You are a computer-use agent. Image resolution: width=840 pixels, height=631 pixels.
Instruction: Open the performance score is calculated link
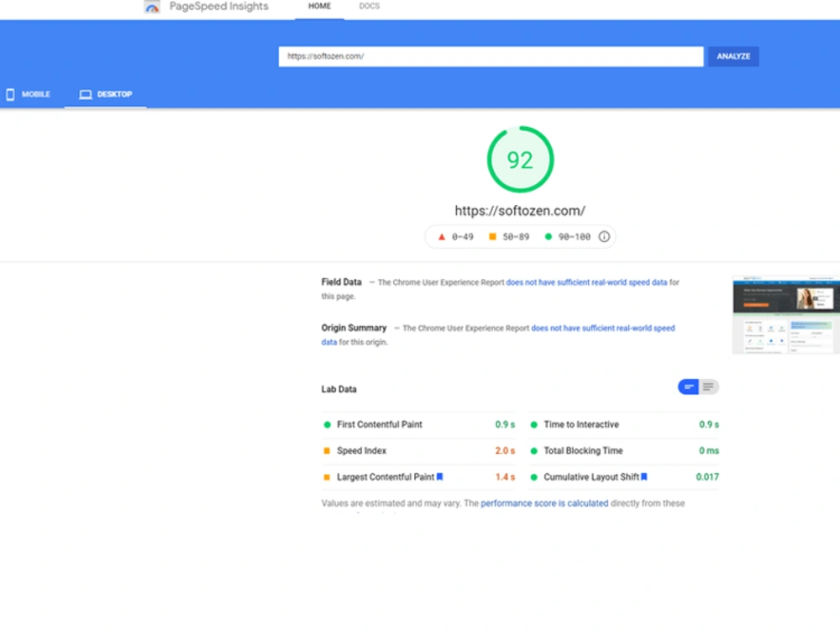click(x=544, y=503)
